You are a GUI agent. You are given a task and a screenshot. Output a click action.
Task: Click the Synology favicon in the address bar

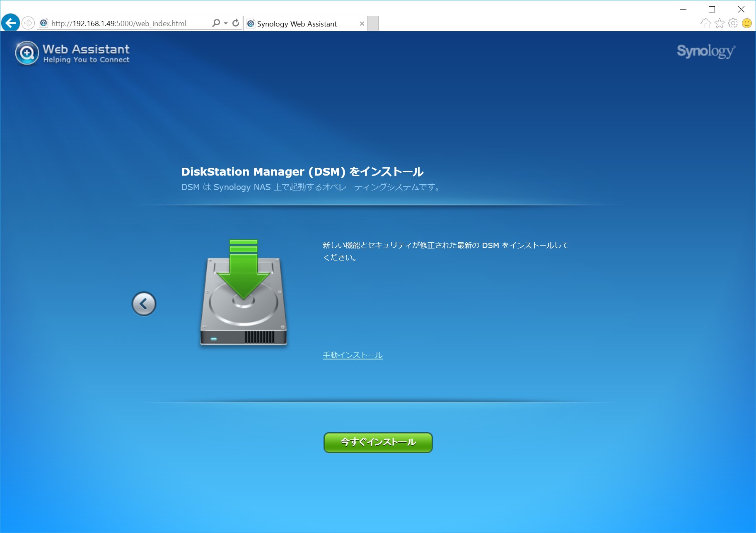44,23
